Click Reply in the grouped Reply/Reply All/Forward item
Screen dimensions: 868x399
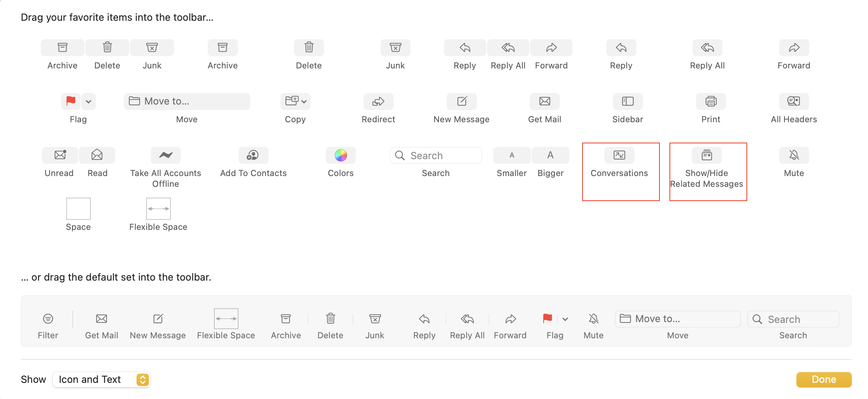point(465,48)
